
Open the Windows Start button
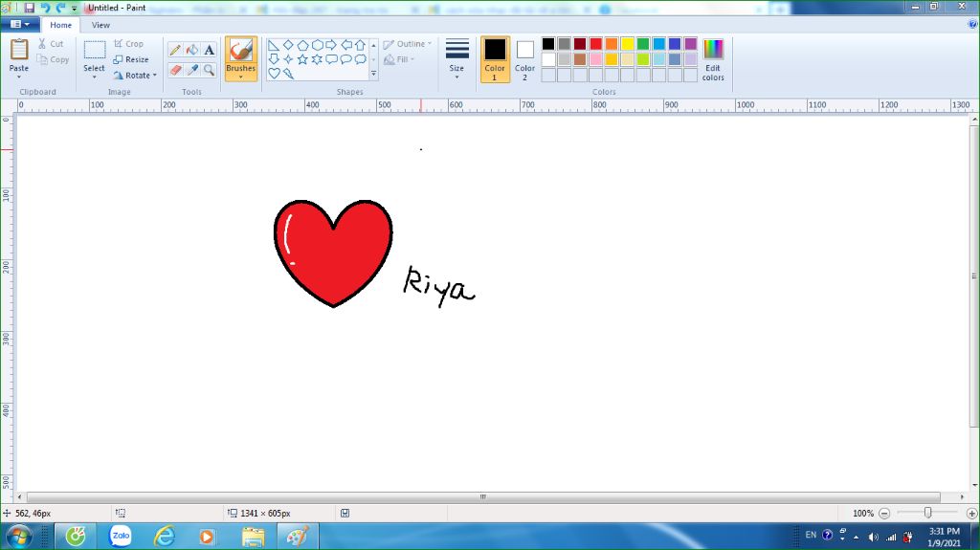(x=19, y=537)
